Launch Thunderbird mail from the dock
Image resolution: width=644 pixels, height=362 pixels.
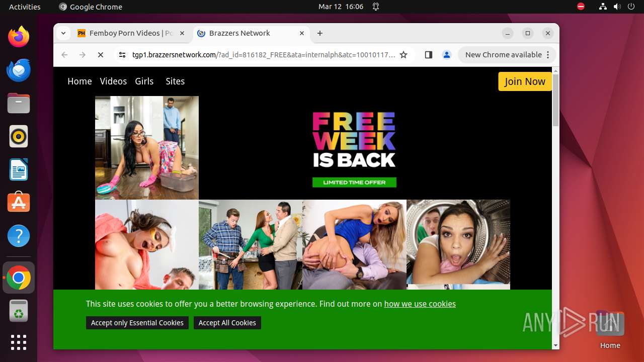[x=19, y=70]
